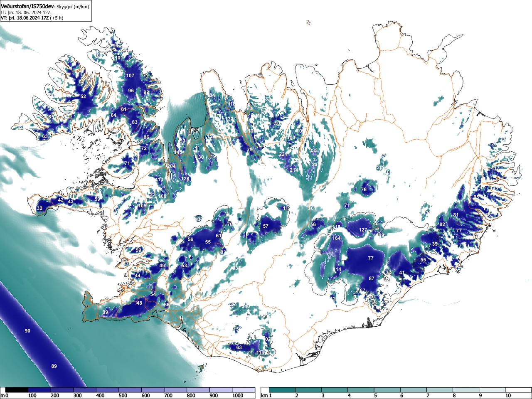Click the 87 value on the glacier

tap(372, 278)
